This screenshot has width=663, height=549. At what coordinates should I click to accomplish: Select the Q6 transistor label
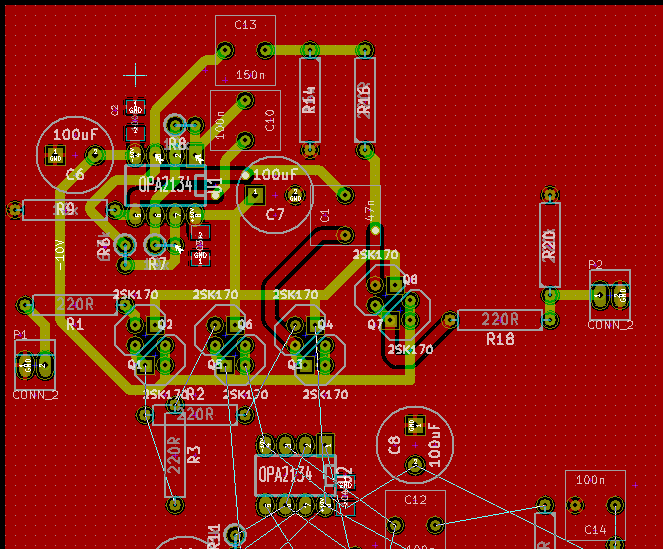coord(245,324)
